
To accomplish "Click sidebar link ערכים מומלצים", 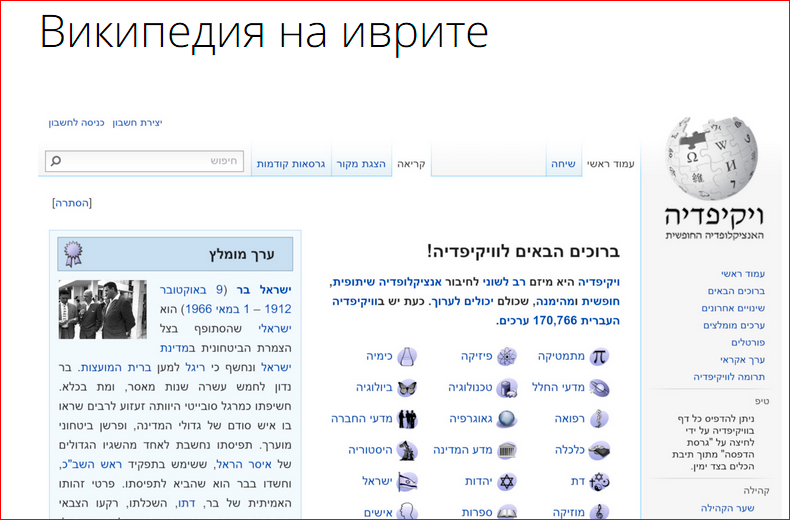I will coord(734,325).
